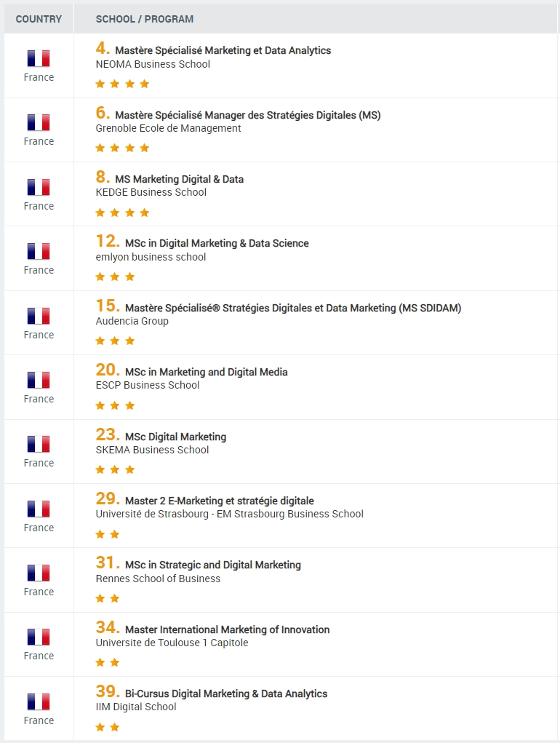Click the France flag beside NEOMA Business School
The width and height of the screenshot is (560, 743).
[x=39, y=58]
